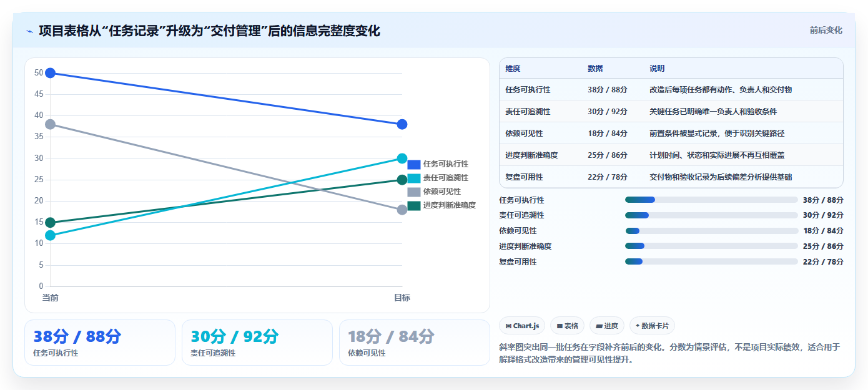
Task: Click the cyan data point at 当前 value 12
Action: coord(51,235)
